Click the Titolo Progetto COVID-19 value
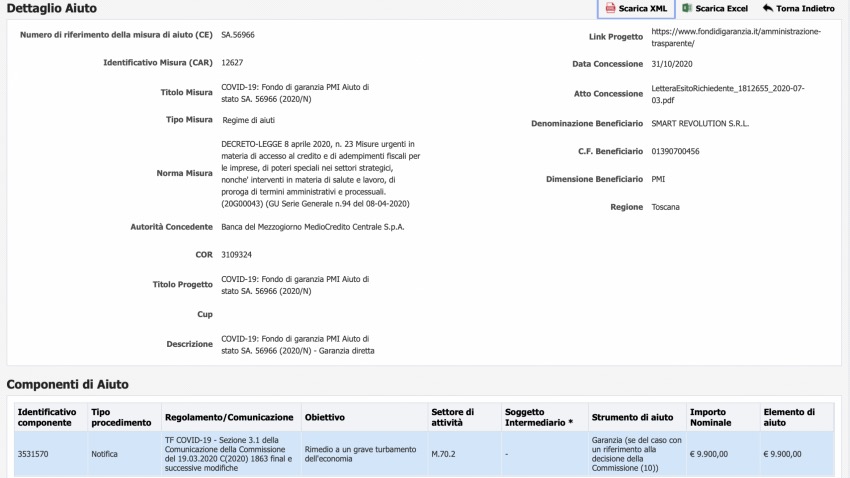The width and height of the screenshot is (850, 478). click(295, 285)
